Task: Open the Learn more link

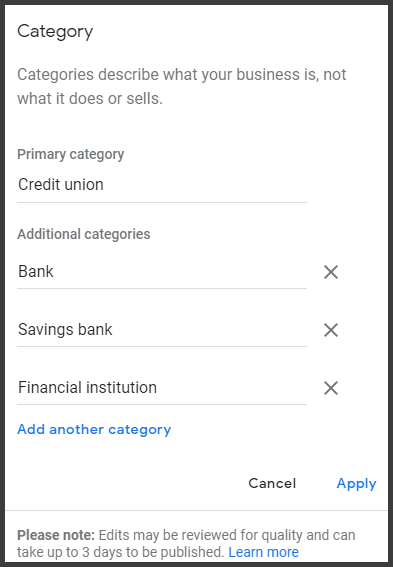Action: 264,552
